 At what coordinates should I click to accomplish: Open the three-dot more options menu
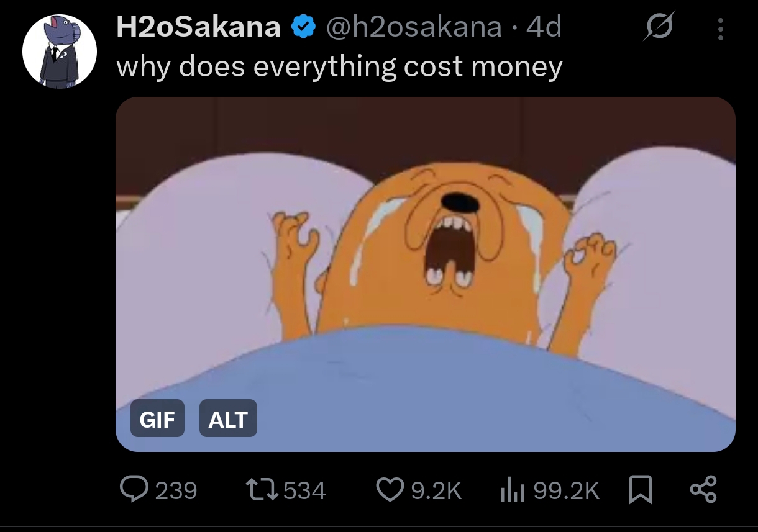[x=720, y=29]
